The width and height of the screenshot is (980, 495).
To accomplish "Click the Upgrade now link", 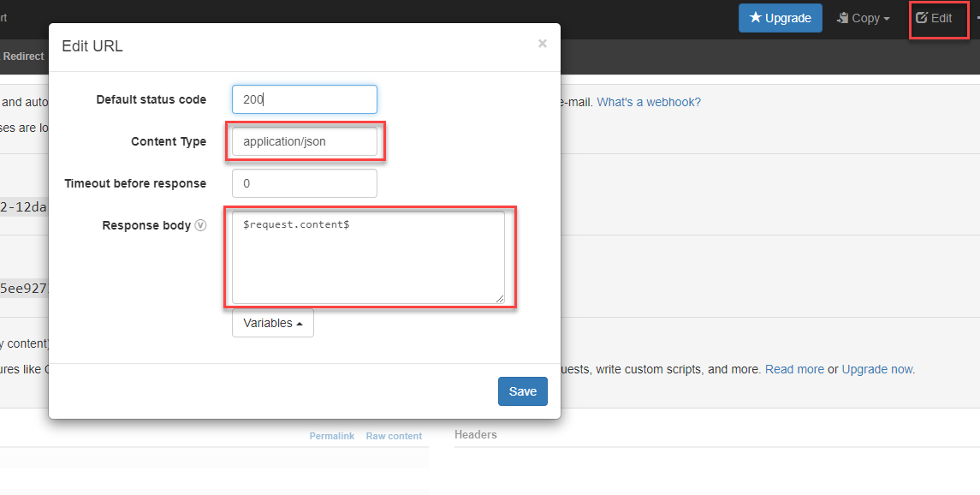I will [878, 370].
